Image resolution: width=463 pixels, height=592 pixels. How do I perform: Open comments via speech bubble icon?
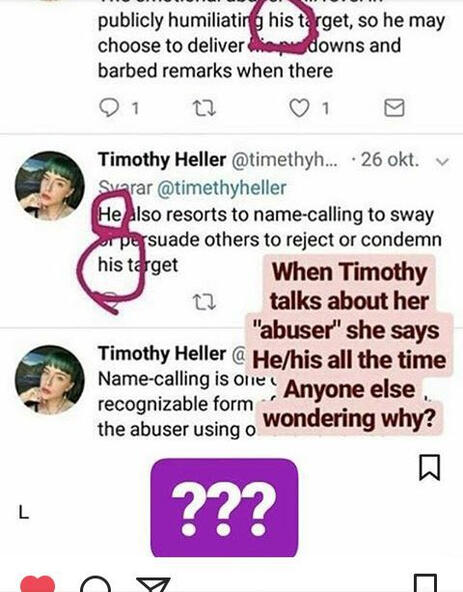[x=96, y=584]
